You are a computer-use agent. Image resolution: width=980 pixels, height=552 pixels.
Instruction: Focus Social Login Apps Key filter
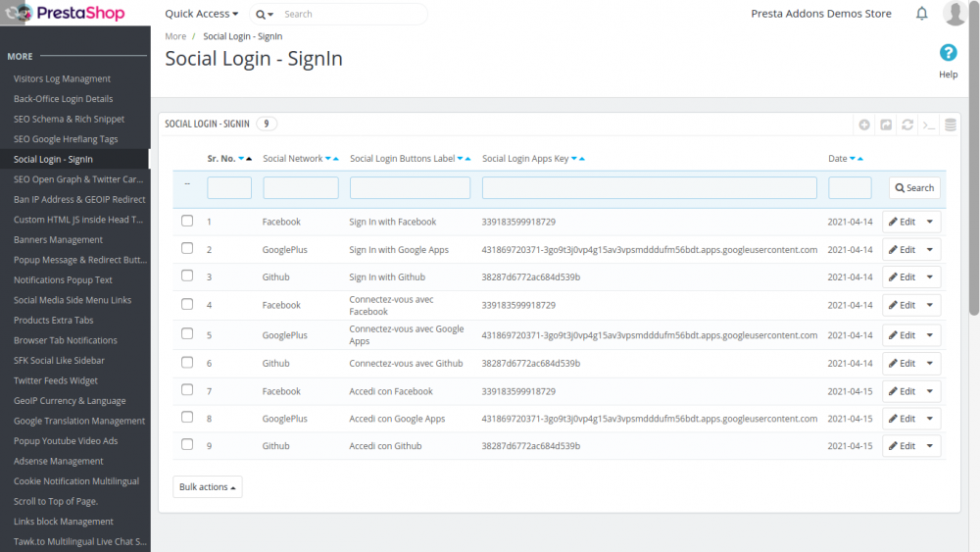650,187
